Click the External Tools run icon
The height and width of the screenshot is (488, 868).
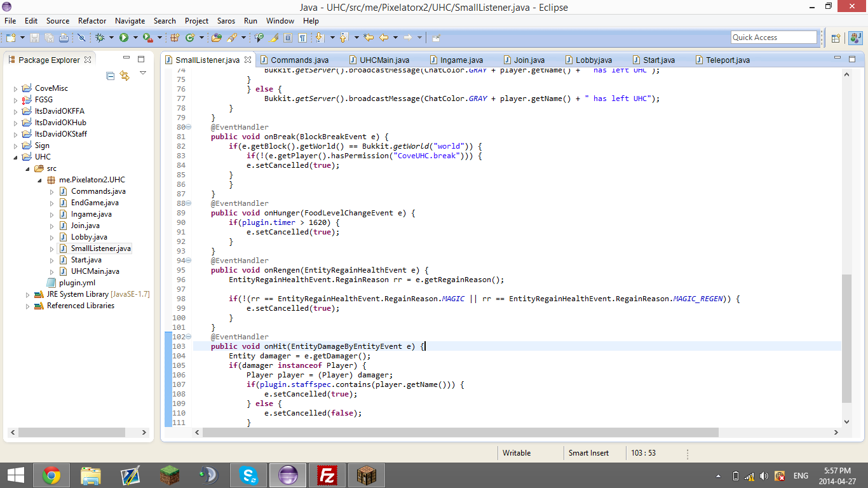[147, 37]
